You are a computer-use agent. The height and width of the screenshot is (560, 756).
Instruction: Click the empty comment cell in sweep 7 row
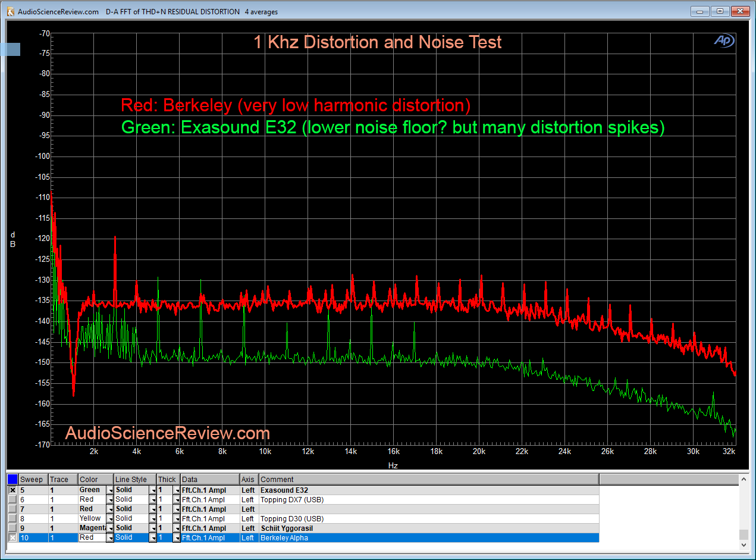coord(429,509)
